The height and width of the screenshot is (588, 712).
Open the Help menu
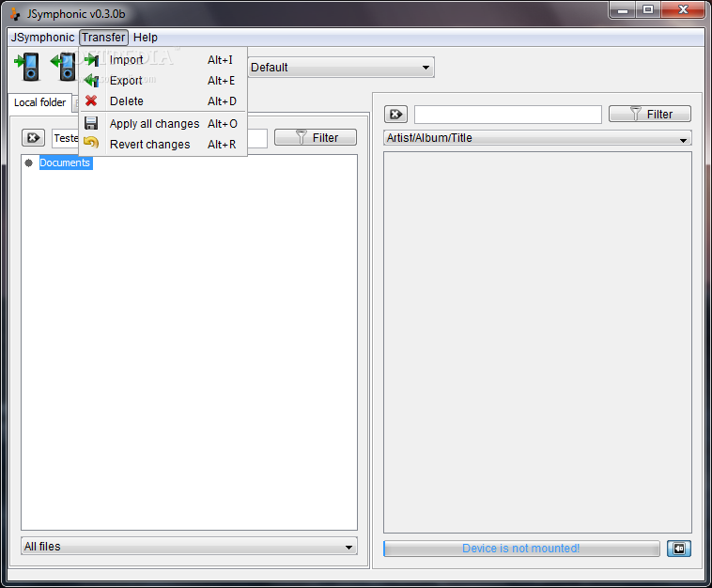(x=146, y=38)
